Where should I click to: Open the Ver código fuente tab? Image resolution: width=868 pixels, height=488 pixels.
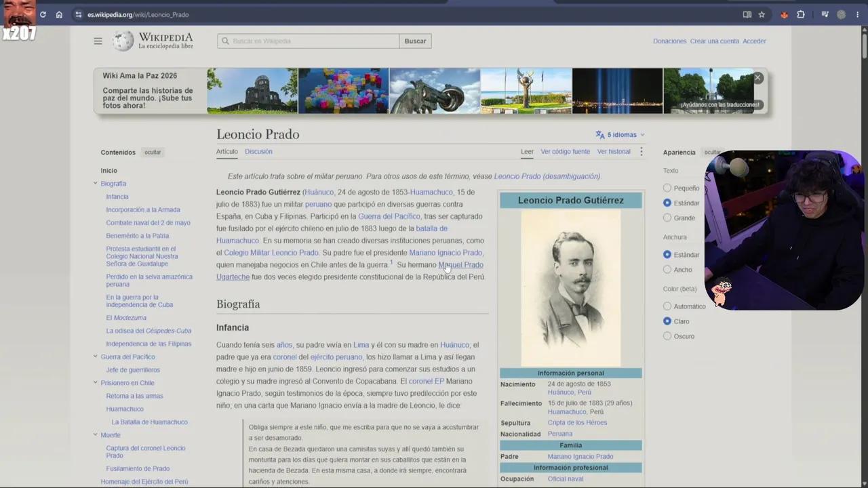(x=566, y=152)
